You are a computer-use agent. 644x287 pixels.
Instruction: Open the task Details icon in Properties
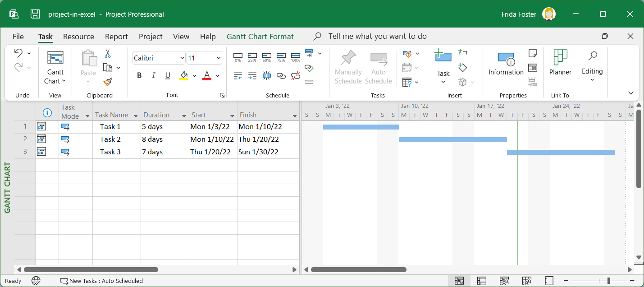pyautogui.click(x=533, y=68)
